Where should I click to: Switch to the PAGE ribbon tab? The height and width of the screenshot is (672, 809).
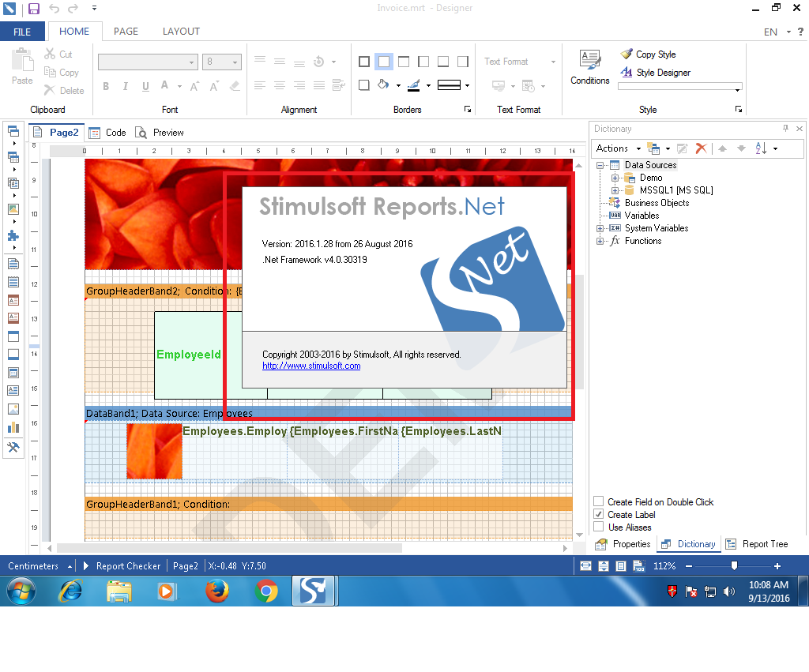pos(126,32)
